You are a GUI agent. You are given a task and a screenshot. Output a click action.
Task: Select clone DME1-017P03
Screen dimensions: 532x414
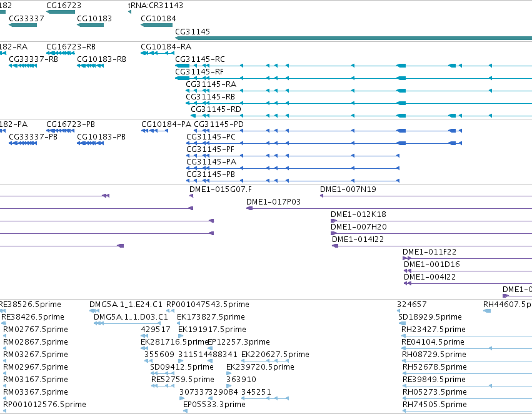(273, 202)
